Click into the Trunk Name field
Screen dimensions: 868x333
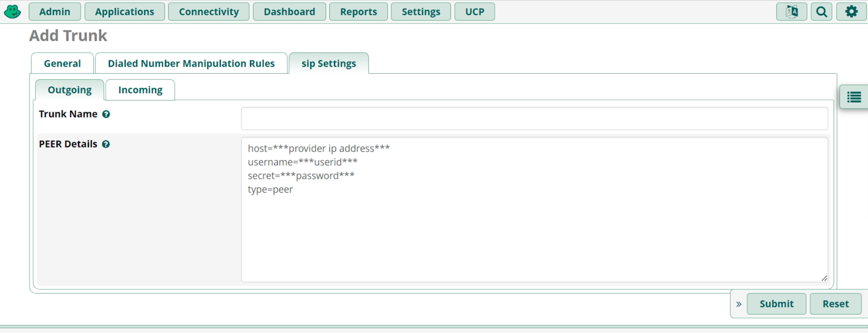click(x=534, y=118)
